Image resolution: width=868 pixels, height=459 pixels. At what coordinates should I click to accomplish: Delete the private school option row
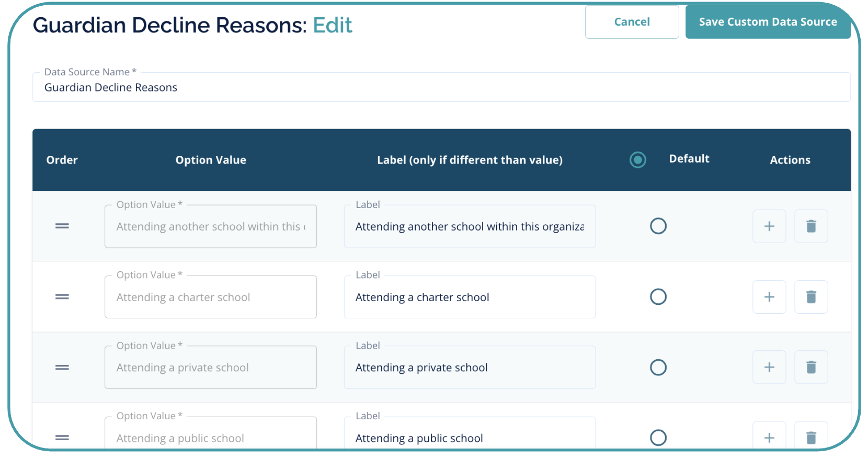[810, 368]
